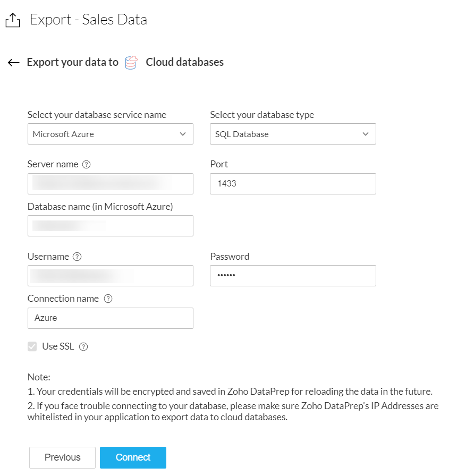Click the Cloud databases icon
The image size is (449, 476).
(131, 63)
